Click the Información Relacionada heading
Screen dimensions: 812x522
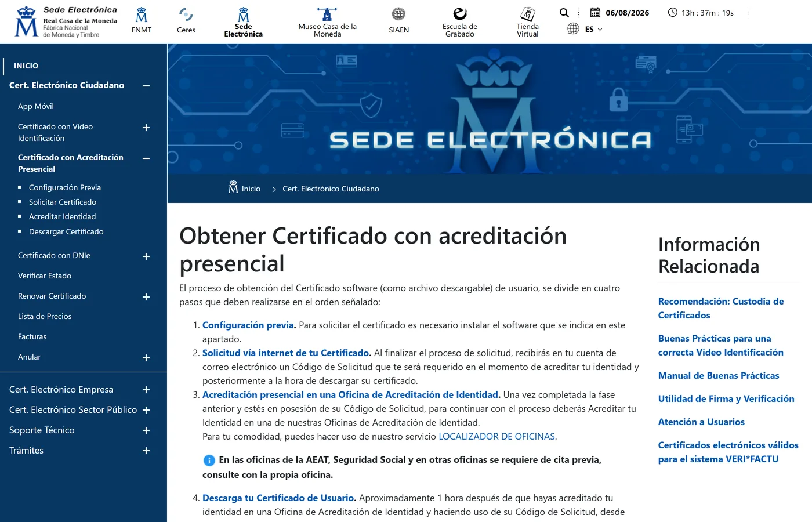click(709, 255)
